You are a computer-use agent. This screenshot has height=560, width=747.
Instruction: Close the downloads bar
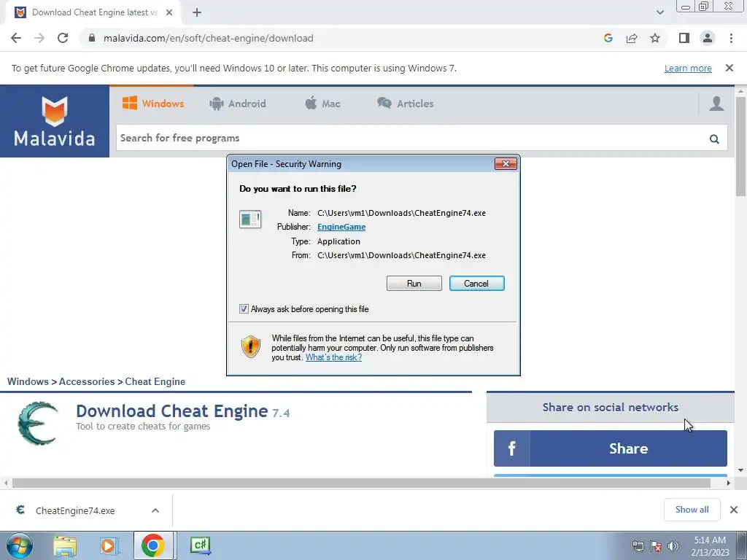coord(734,510)
